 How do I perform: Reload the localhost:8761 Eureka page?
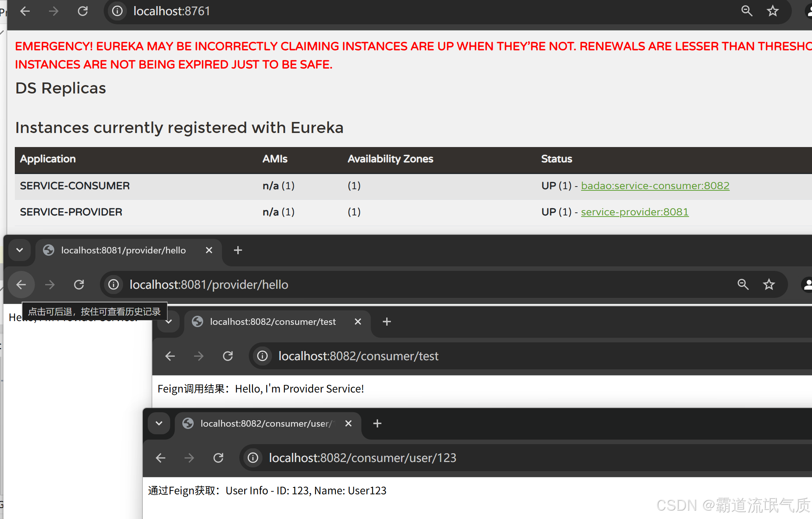83,11
